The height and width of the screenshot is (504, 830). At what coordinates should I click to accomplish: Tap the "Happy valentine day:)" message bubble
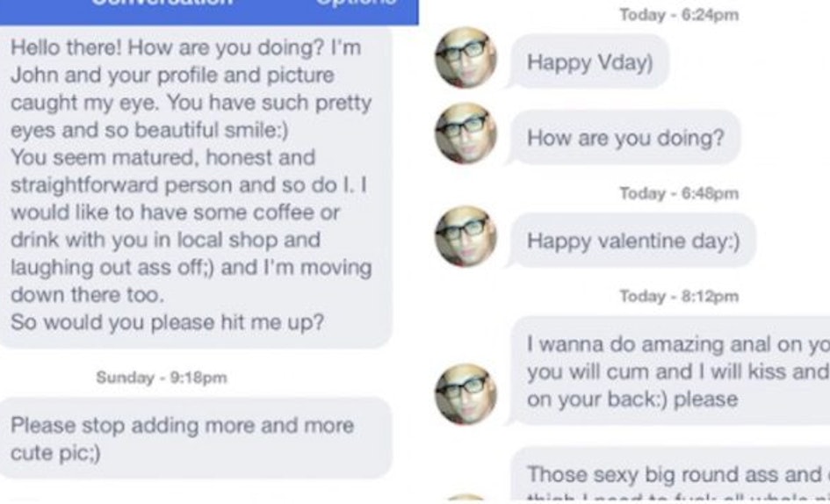pos(632,241)
